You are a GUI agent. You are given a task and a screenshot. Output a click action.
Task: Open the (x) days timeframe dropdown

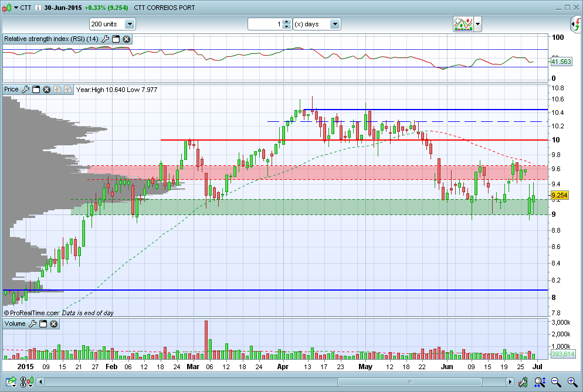tap(335, 24)
